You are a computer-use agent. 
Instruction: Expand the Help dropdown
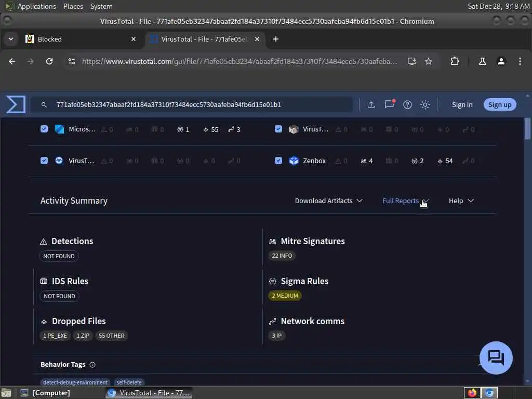tap(461, 201)
